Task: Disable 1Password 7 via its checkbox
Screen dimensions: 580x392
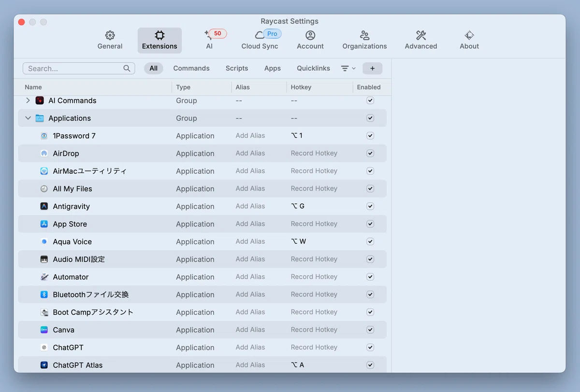Action: [370, 136]
